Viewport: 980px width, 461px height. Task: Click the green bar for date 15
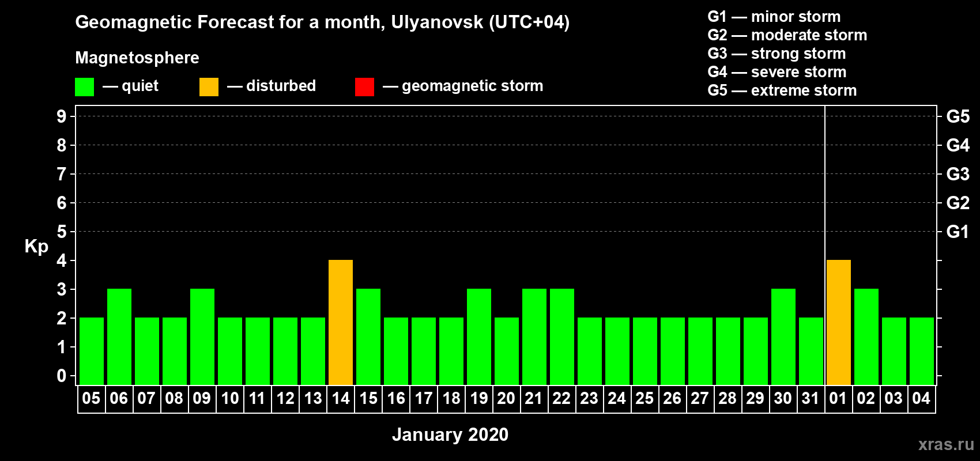coord(368,337)
